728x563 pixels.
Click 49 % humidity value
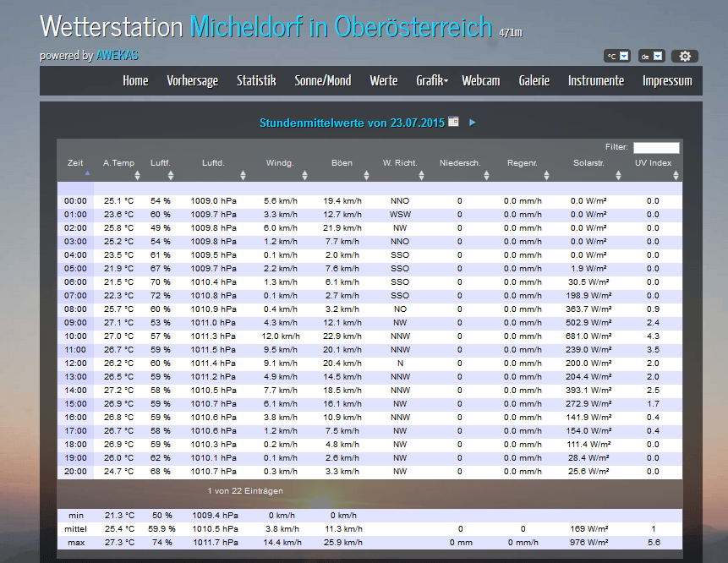click(160, 228)
